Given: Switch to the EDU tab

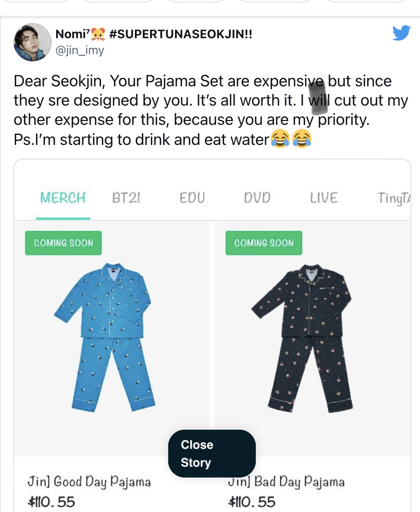Looking at the screenshot, I should click(192, 198).
